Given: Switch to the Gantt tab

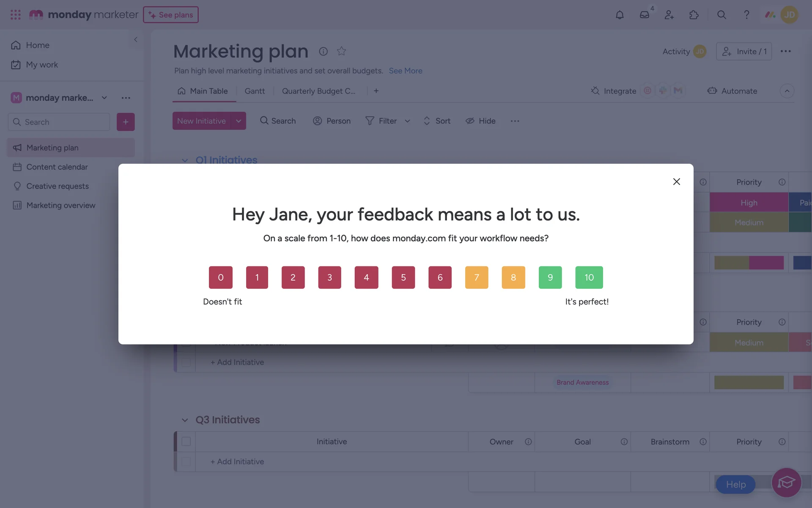Looking at the screenshot, I should pyautogui.click(x=255, y=91).
